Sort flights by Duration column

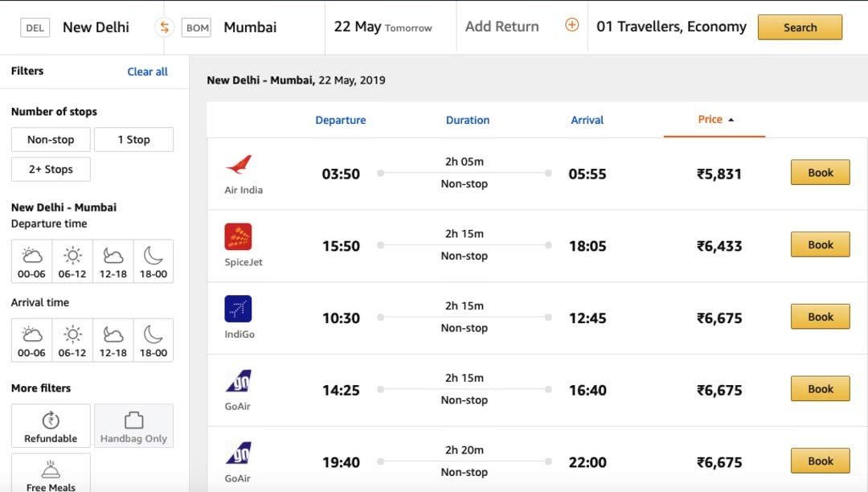pyautogui.click(x=468, y=120)
